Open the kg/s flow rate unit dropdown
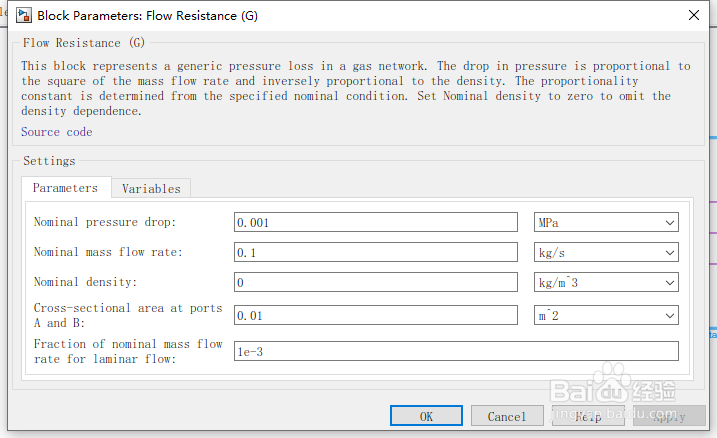The height and width of the screenshot is (438, 717). [606, 252]
